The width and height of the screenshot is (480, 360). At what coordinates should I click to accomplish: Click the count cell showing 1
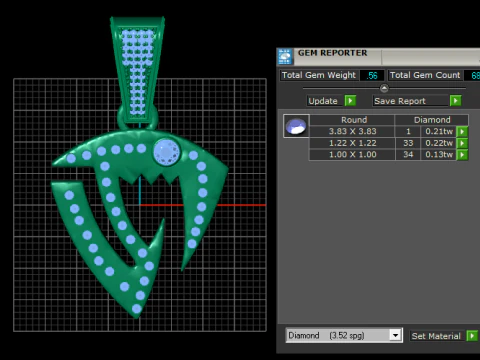pyautogui.click(x=408, y=131)
